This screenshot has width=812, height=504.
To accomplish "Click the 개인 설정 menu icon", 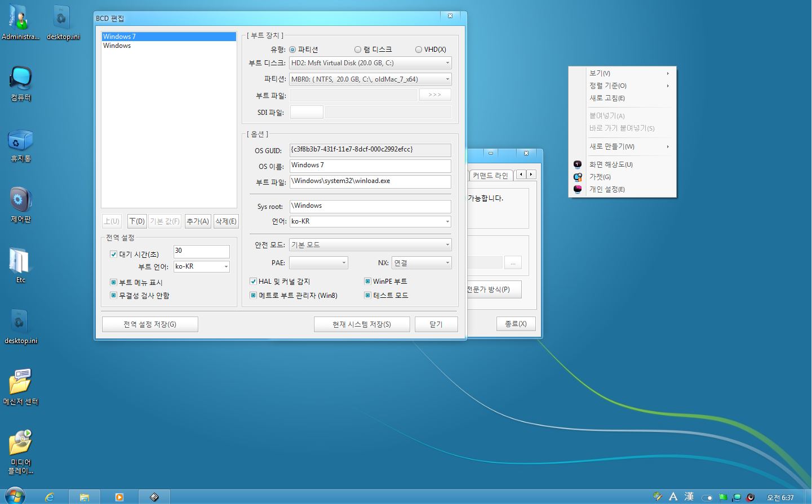I will coord(578,189).
